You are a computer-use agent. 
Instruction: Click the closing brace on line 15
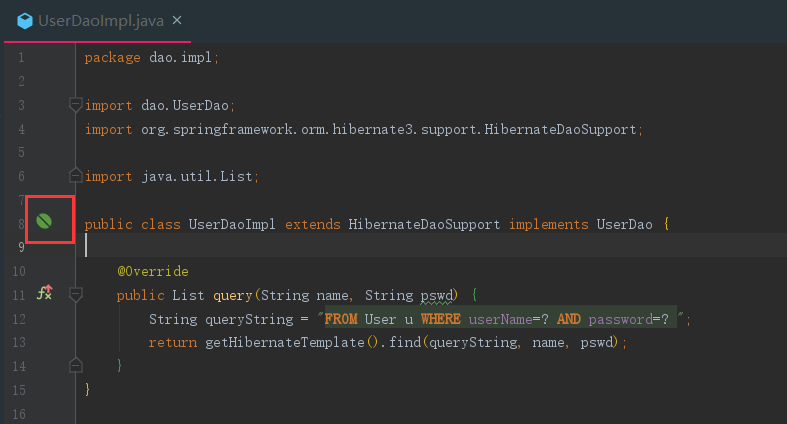click(87, 389)
